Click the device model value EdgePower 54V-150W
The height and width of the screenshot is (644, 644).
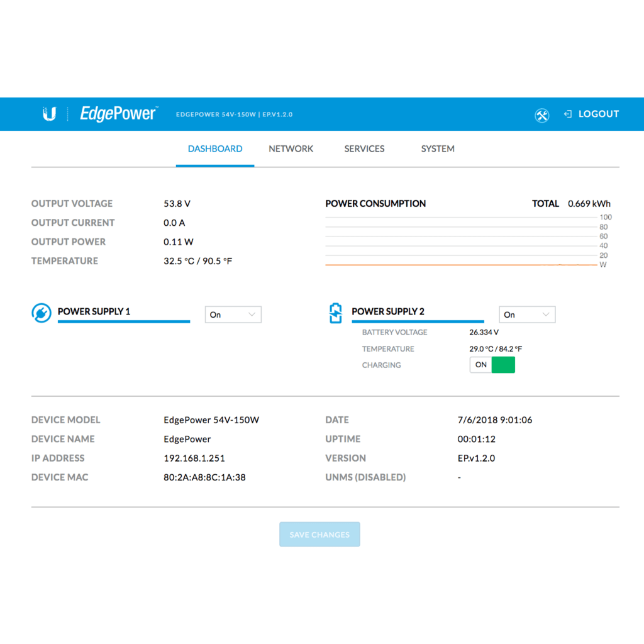(x=211, y=419)
